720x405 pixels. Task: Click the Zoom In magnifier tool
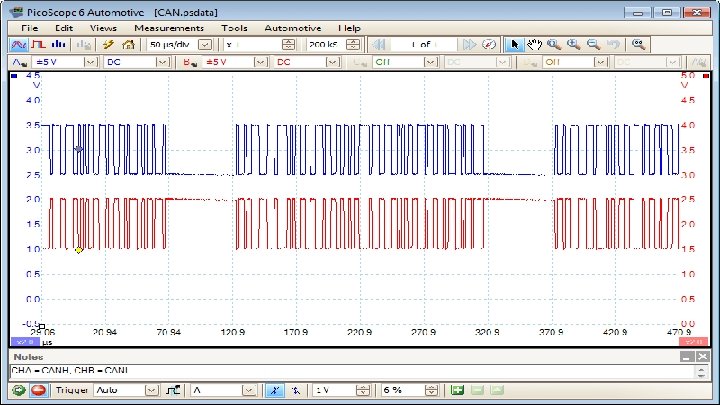point(574,45)
